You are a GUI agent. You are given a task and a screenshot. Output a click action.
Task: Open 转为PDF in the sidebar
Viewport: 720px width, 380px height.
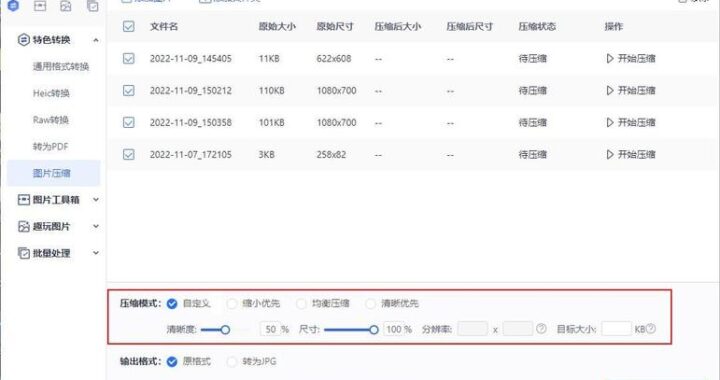click(x=51, y=146)
